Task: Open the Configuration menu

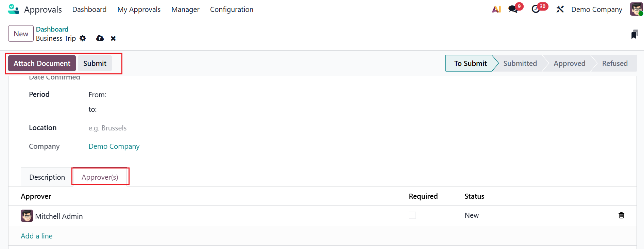Action: tap(232, 10)
